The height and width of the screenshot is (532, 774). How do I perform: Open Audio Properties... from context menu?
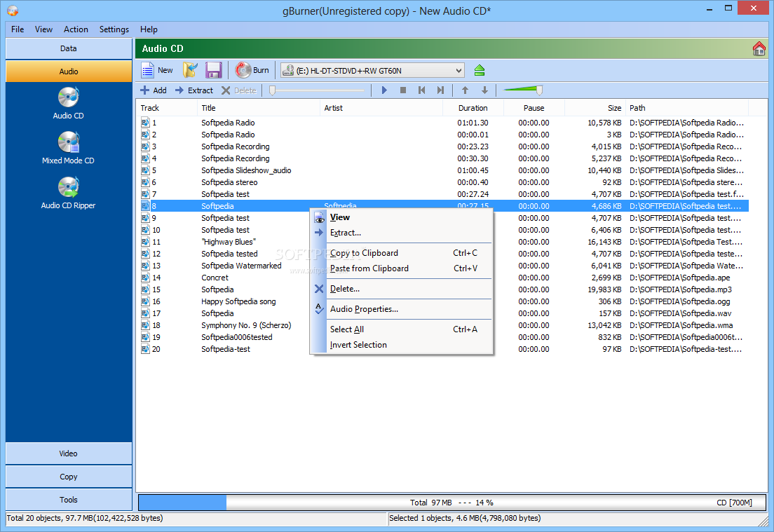coord(402,309)
